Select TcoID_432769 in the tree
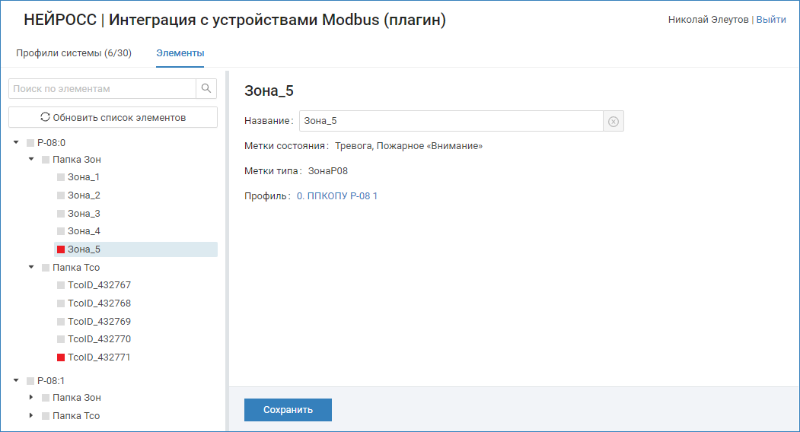Viewport: 800px width, 432px height. point(99,322)
